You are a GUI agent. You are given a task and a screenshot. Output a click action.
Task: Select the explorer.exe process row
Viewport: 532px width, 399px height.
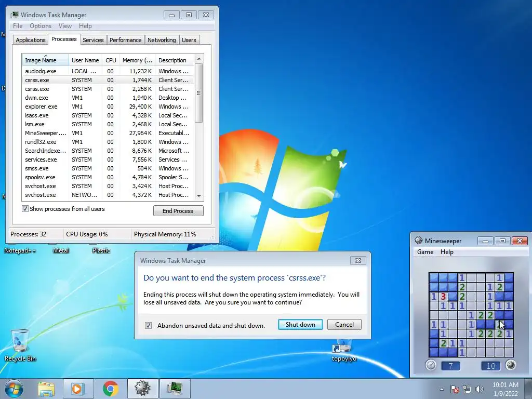coord(108,107)
